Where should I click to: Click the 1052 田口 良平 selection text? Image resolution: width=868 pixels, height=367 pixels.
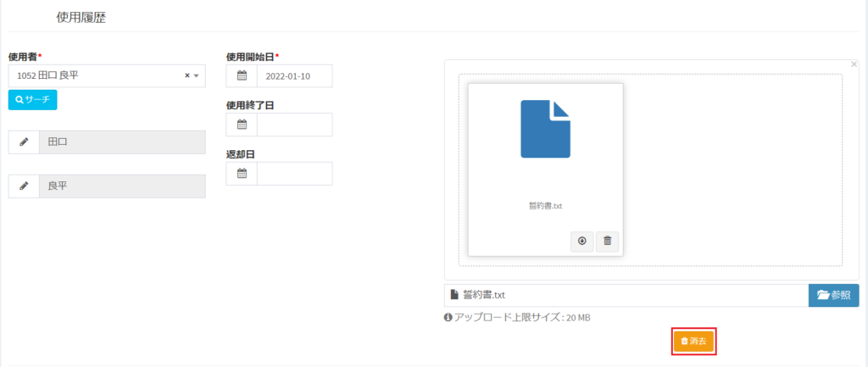tap(47, 75)
